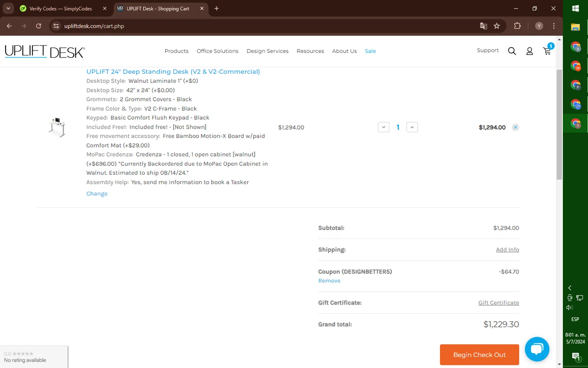Open the Products menu

(176, 51)
